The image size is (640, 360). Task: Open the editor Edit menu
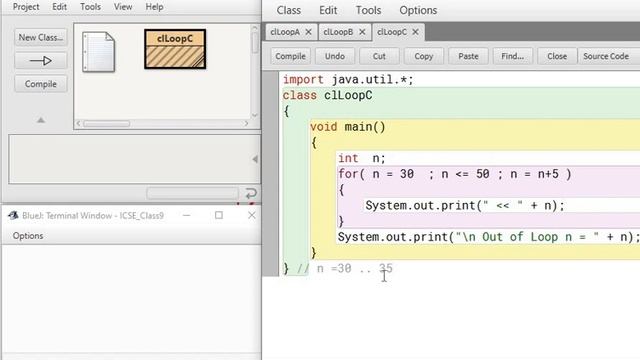click(x=328, y=10)
